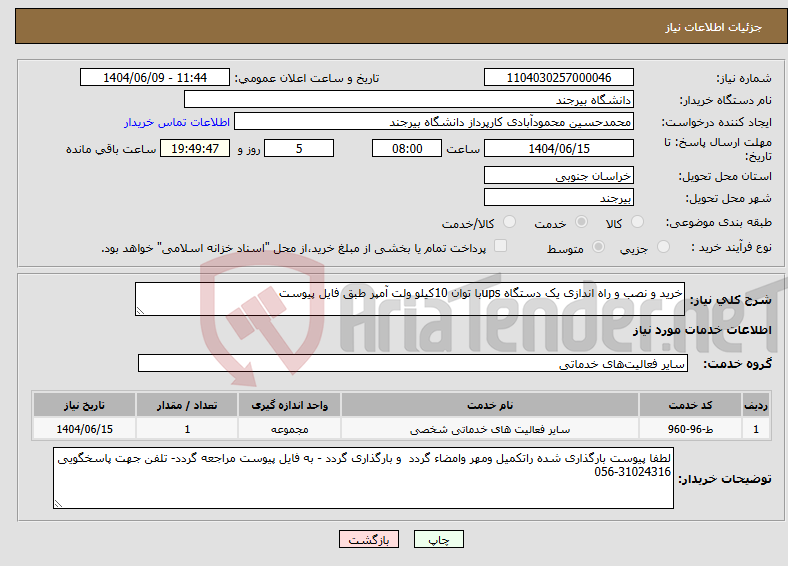788x566 pixels.
Task: Click the buyer organization field دانشگاه بیرجند
Action: tap(409, 100)
